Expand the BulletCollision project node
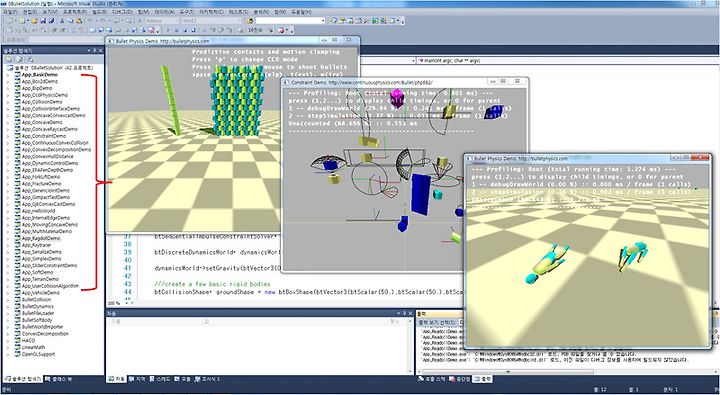 click(7, 299)
